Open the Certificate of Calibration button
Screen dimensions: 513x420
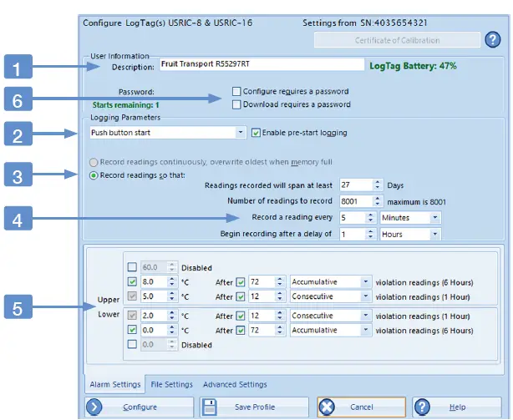[397, 40]
